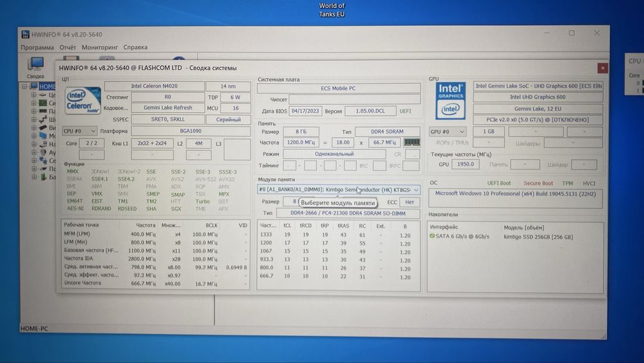Click the UEFI Boot label

click(499, 183)
